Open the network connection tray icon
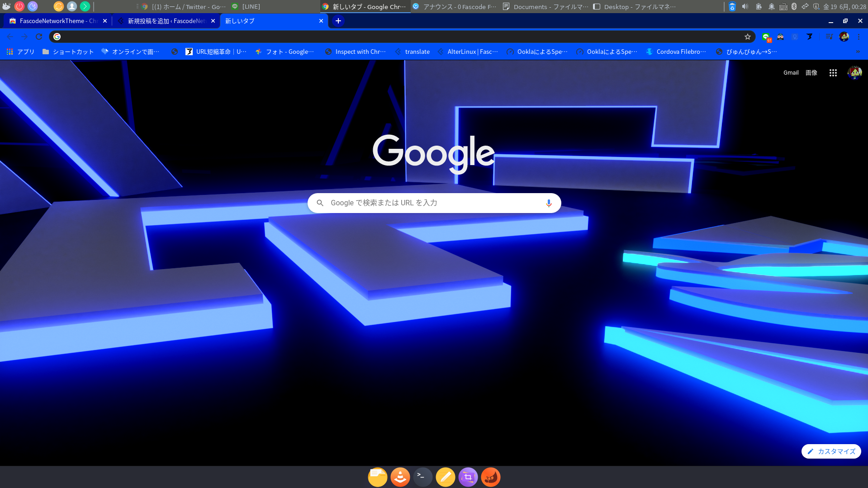 (x=805, y=7)
